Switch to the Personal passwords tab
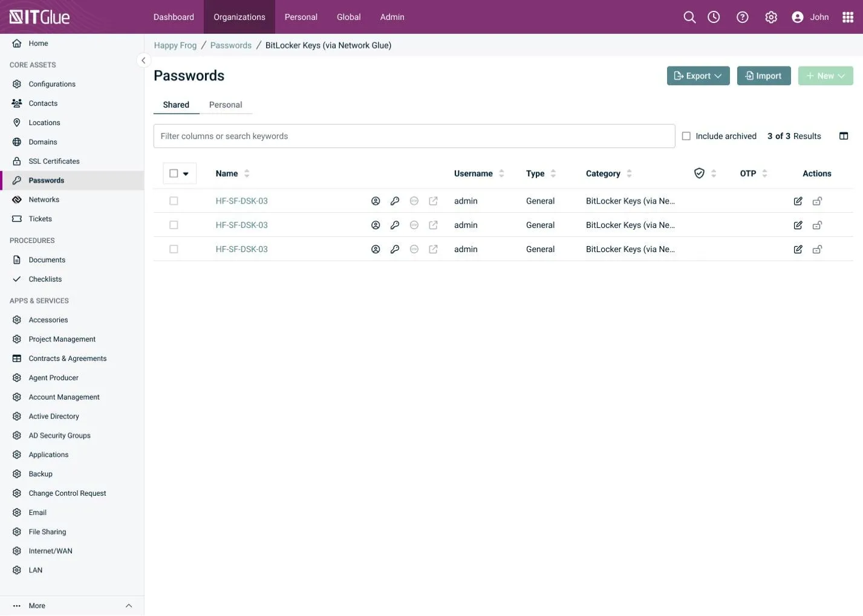The width and height of the screenshot is (863, 616). pos(226,105)
